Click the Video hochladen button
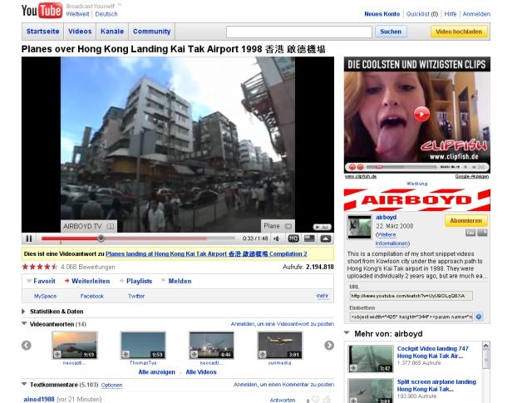This screenshot has width=532, height=403. click(x=459, y=32)
